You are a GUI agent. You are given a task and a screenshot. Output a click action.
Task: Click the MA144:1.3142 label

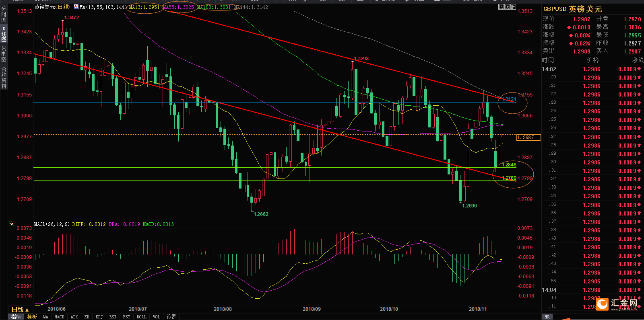[251, 7]
